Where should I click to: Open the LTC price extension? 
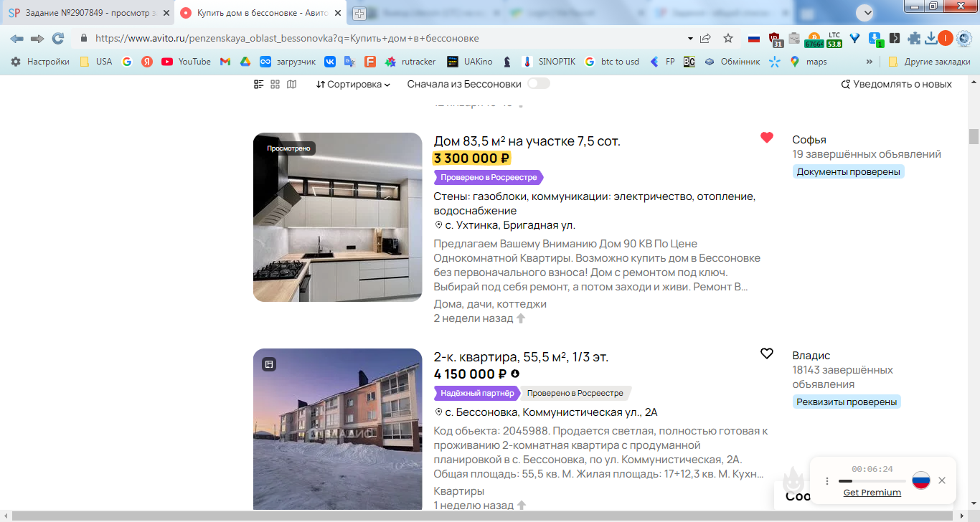pos(834,39)
